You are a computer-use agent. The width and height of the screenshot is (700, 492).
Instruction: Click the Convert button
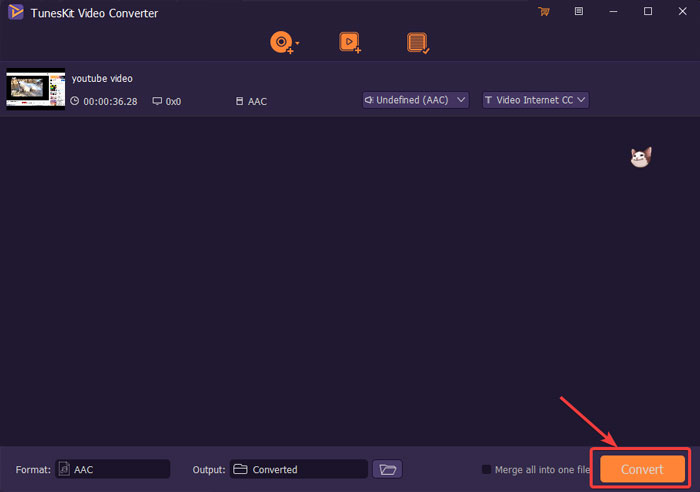642,469
